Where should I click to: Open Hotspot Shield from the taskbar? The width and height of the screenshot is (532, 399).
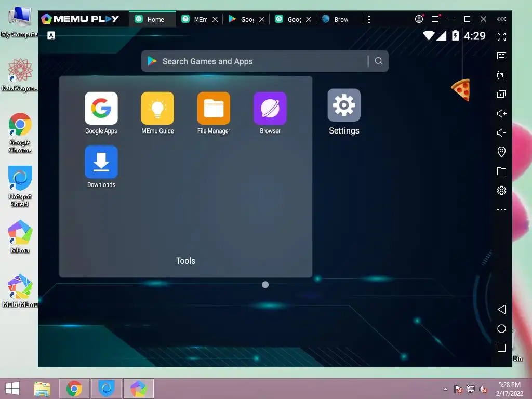tap(107, 389)
